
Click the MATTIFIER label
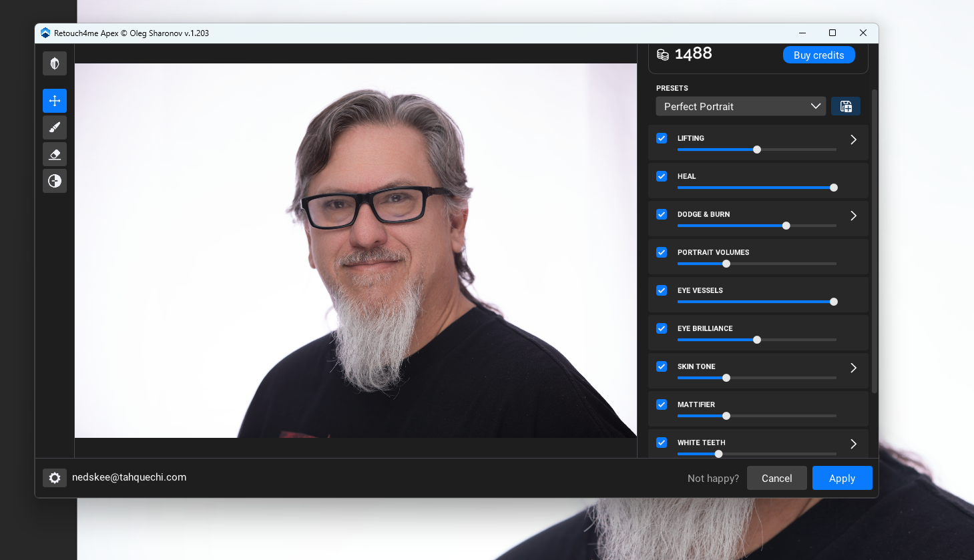pos(696,404)
